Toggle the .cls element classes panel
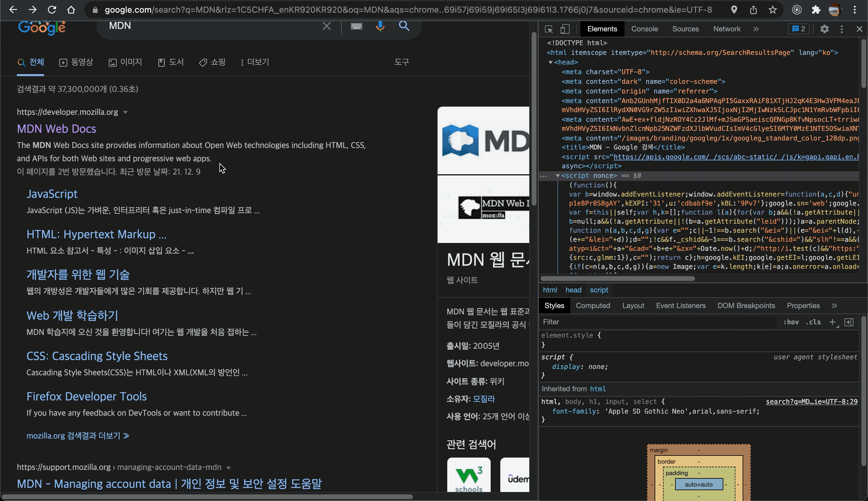868x501 pixels. tap(813, 322)
